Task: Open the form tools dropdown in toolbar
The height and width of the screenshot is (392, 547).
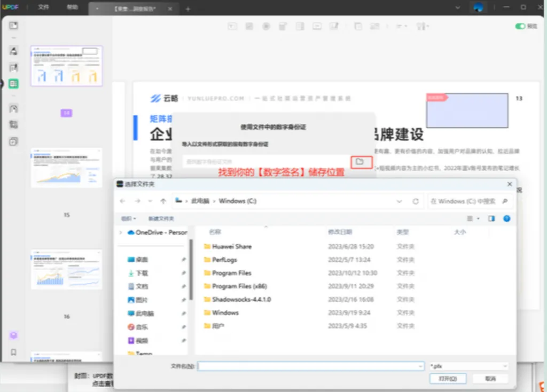Action: pyautogui.click(x=423, y=26)
